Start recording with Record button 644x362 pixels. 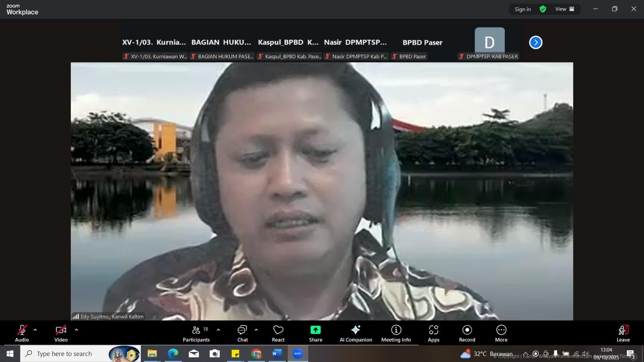tap(467, 333)
